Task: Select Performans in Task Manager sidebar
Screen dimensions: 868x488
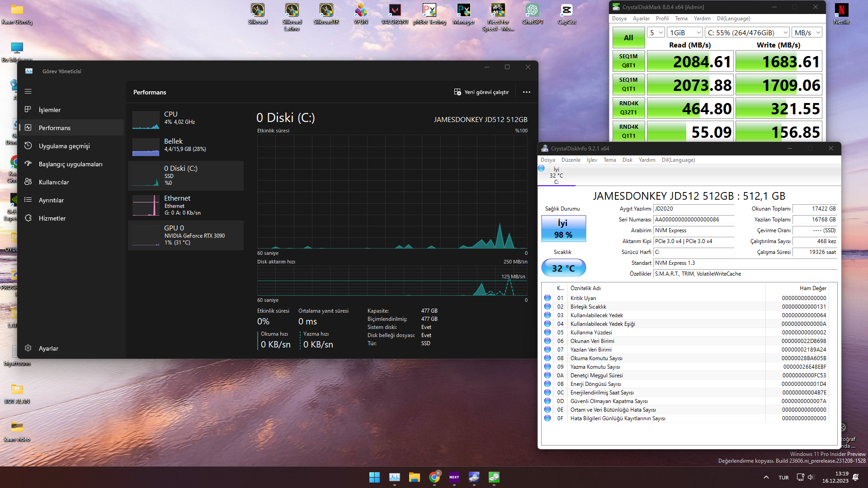Action: pos(71,128)
